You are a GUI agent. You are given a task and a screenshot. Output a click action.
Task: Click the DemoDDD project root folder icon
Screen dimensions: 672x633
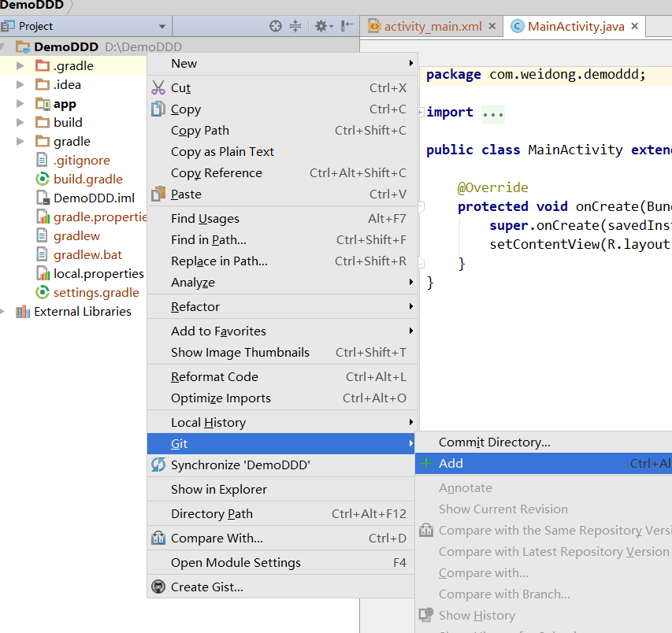click(23, 46)
